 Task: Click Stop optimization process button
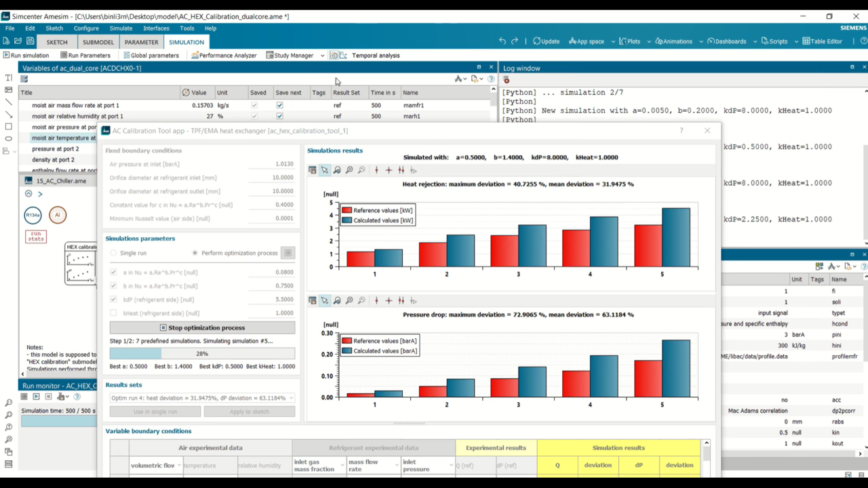(202, 328)
